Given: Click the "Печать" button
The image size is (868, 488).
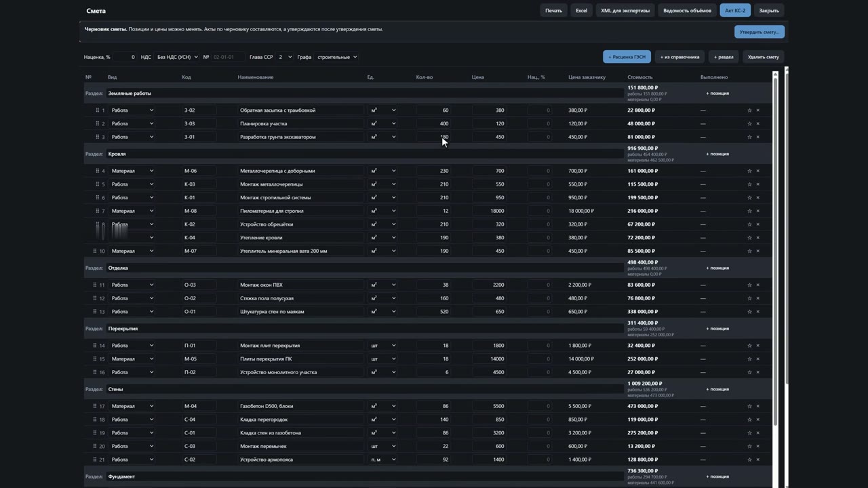Looking at the screenshot, I should (x=553, y=11).
